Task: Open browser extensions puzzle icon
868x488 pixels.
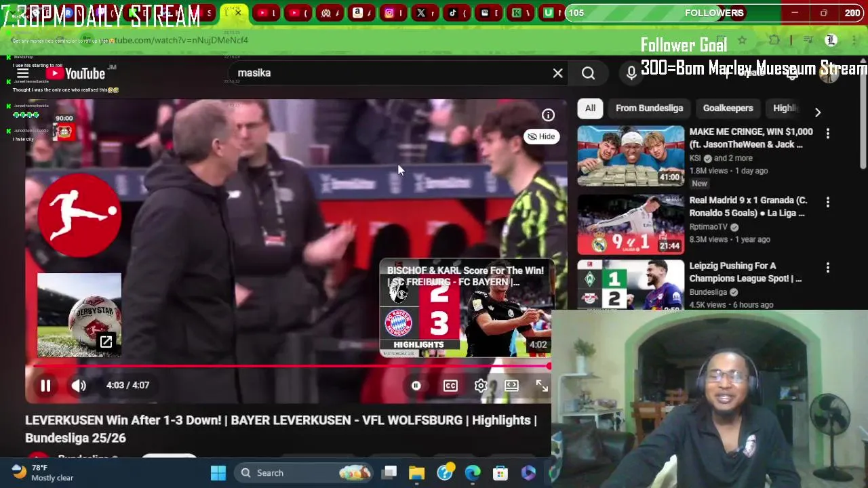Action: pyautogui.click(x=774, y=41)
